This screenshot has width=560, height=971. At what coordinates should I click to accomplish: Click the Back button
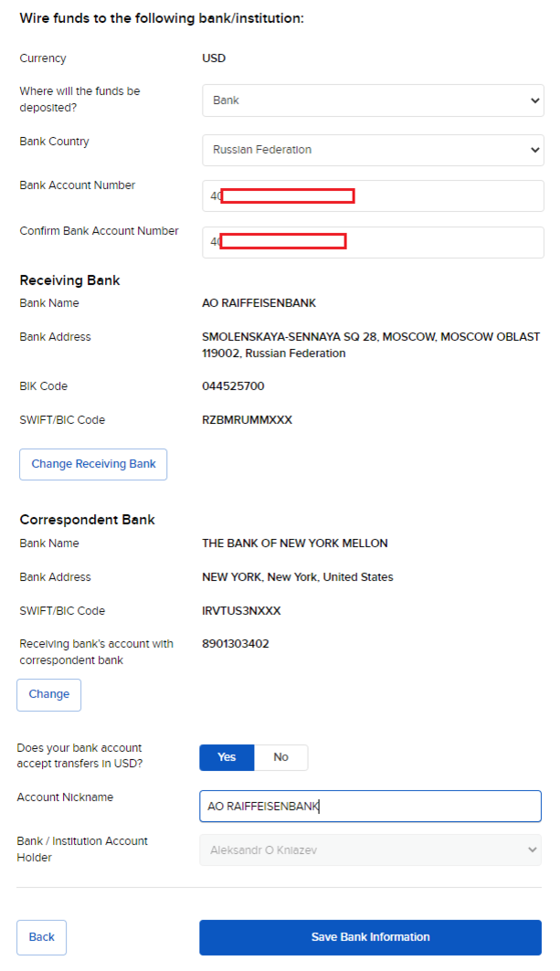click(41, 937)
